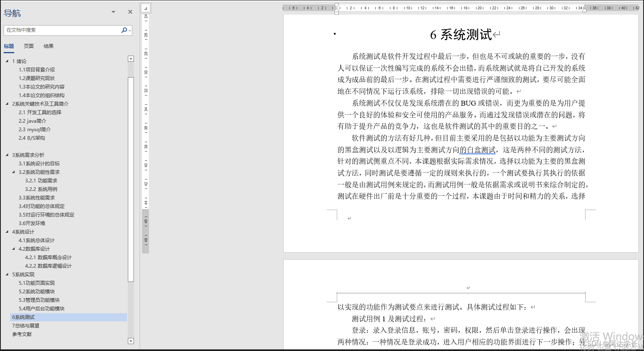The image size is (644, 351).
Task: Go to heading 3.1系统设计的目标
Action: click(x=39, y=164)
